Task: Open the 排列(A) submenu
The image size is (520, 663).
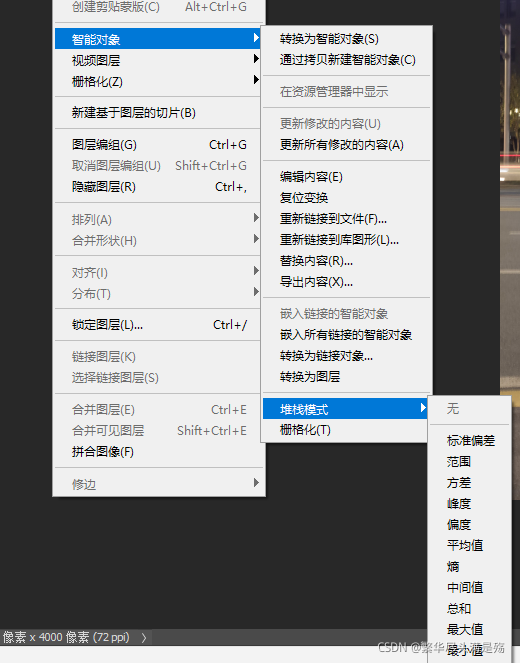Action: [x=158, y=219]
